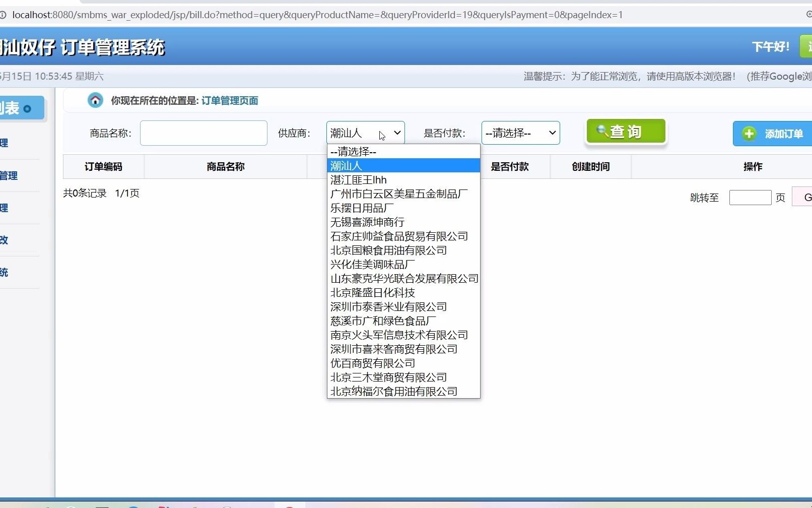Click the 操作 column header

[753, 166]
